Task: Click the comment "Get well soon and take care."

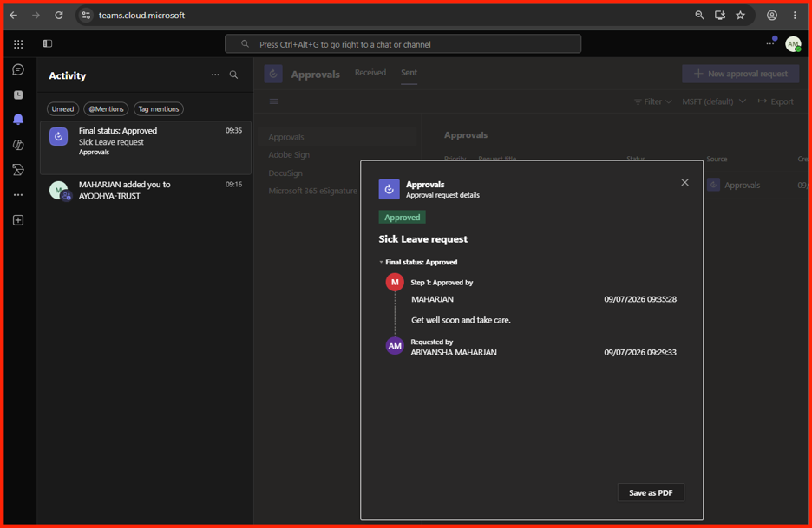Action: tap(461, 320)
